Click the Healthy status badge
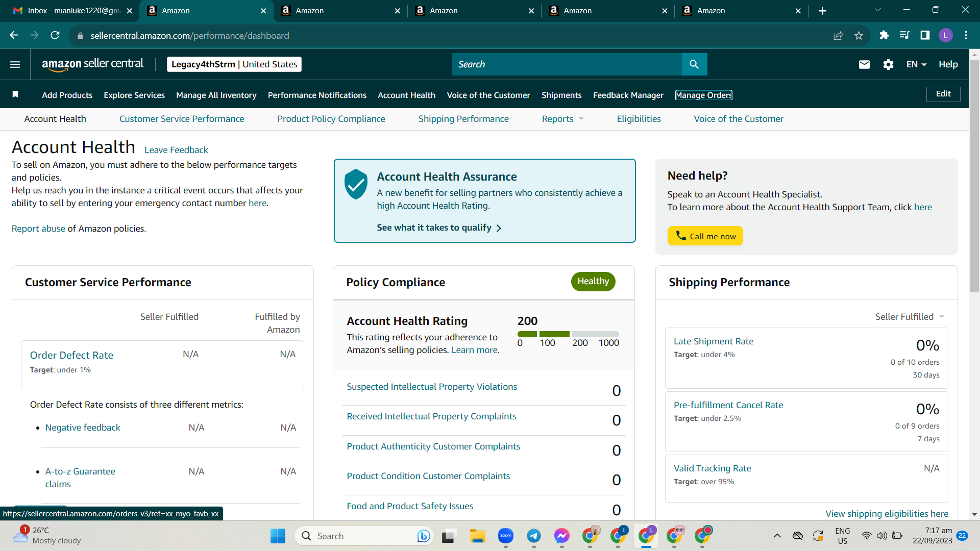Viewport: 980px width, 551px height. (593, 282)
